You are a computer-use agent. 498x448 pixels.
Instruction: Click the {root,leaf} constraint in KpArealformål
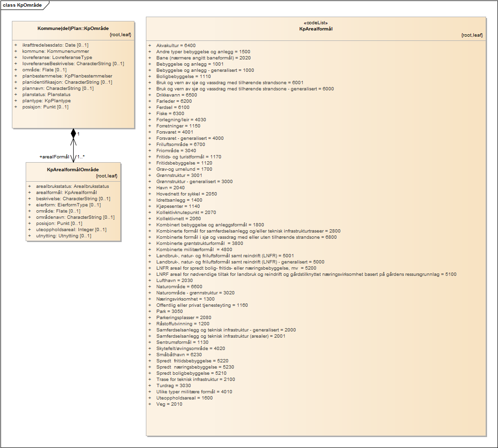tap(472, 35)
